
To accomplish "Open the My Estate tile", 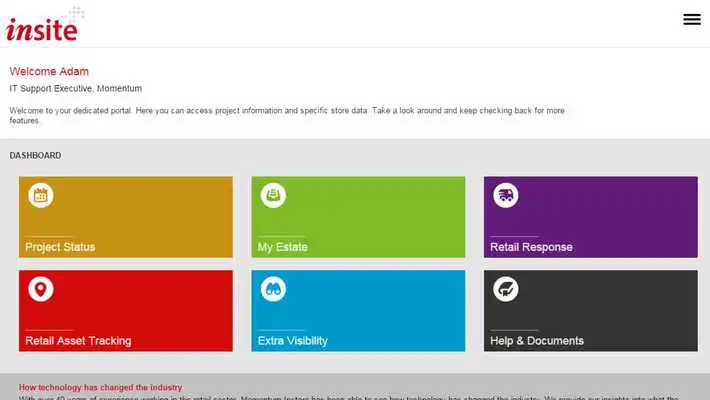I will click(x=358, y=217).
